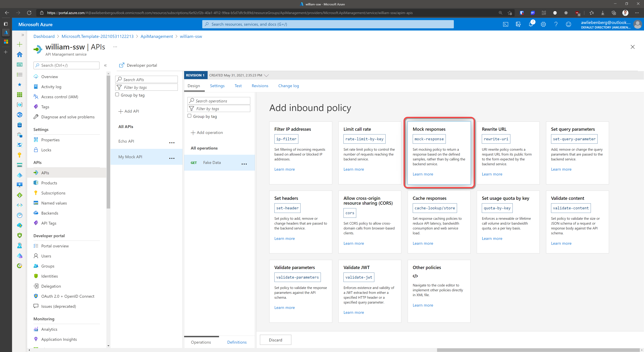
Task: Switch to the Test tab
Action: (x=238, y=86)
